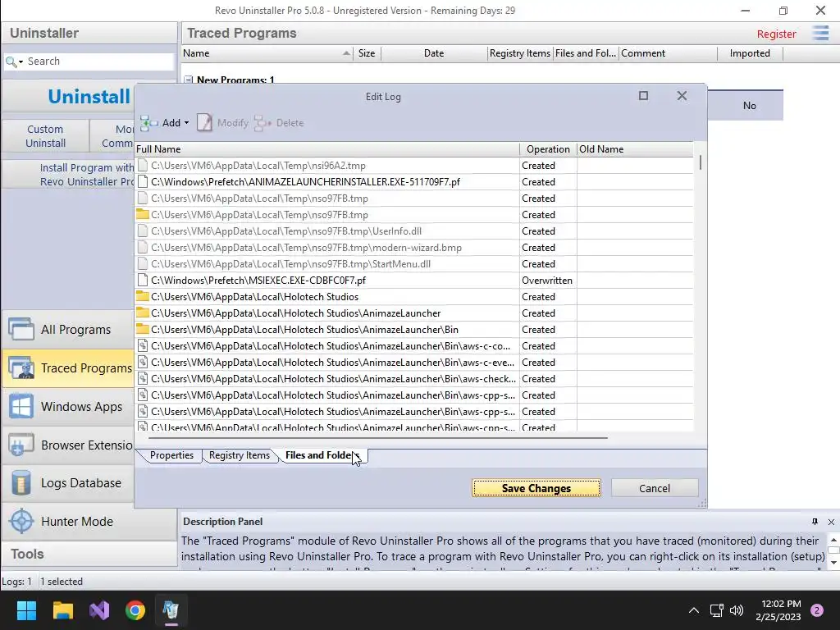Open Browser Extensions module
The width and height of the screenshot is (840, 630).
[x=69, y=445]
